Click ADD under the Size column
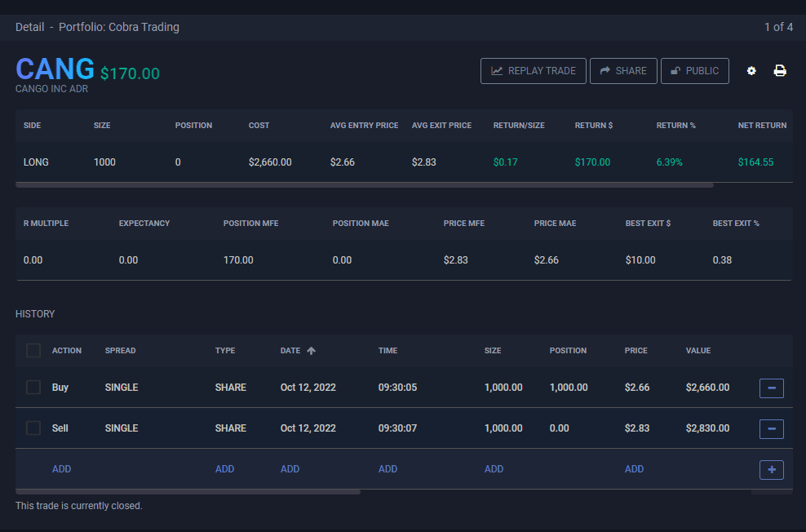The image size is (806, 532). (x=494, y=469)
